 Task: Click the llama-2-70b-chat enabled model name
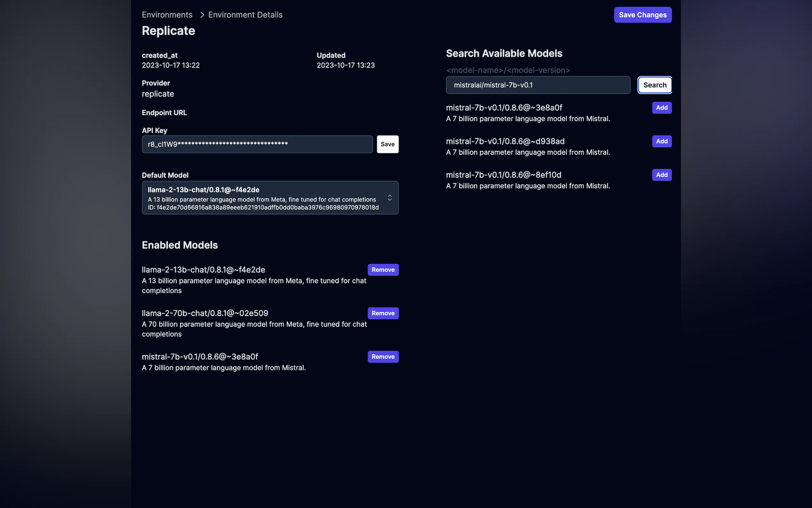click(205, 313)
